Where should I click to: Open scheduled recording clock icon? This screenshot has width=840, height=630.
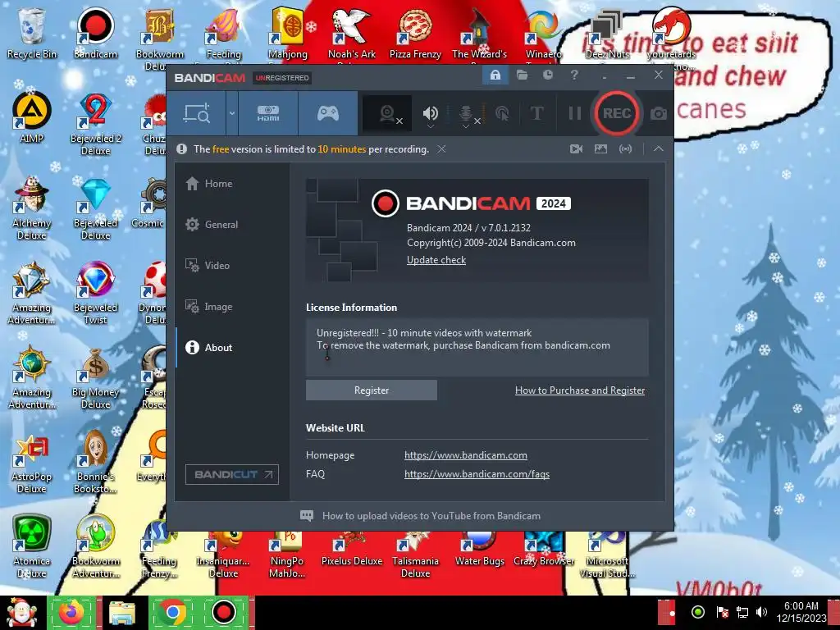[547, 75]
